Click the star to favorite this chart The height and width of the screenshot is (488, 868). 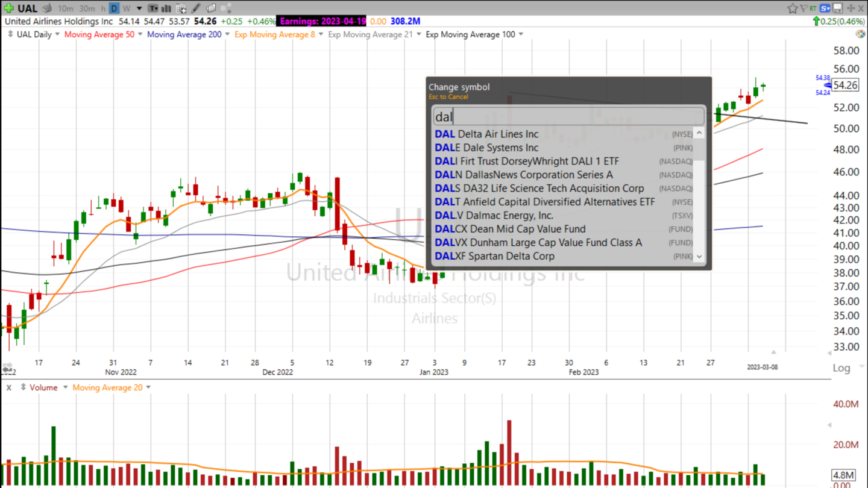click(x=793, y=8)
